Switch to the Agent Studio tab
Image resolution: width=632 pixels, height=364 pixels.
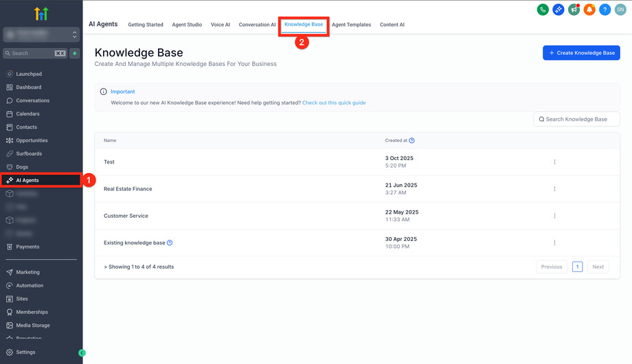point(187,25)
